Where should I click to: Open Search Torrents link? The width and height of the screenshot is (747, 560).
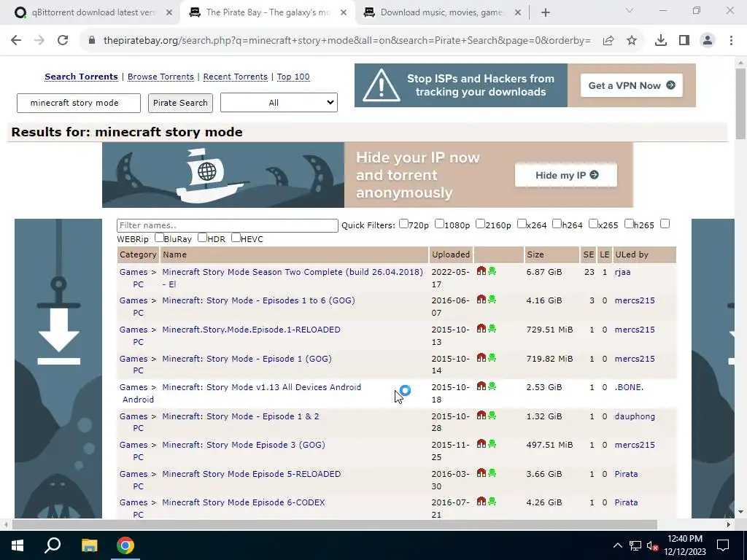(x=81, y=77)
